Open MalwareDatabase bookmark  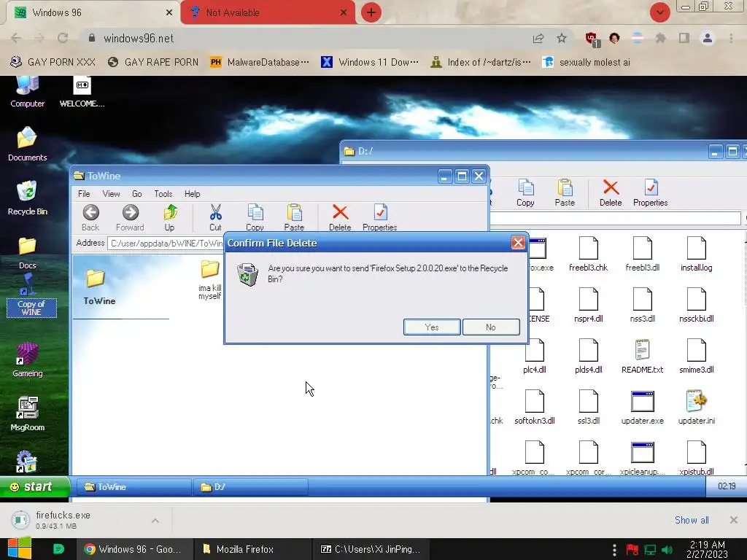coord(260,62)
